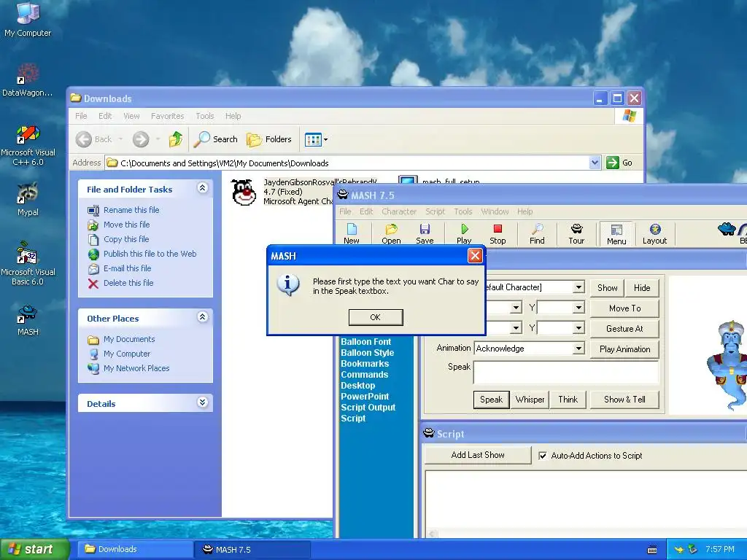This screenshot has height=560, width=747.
Task: Toggle Auto-Add Actions to Script checkbox
Action: coord(542,456)
